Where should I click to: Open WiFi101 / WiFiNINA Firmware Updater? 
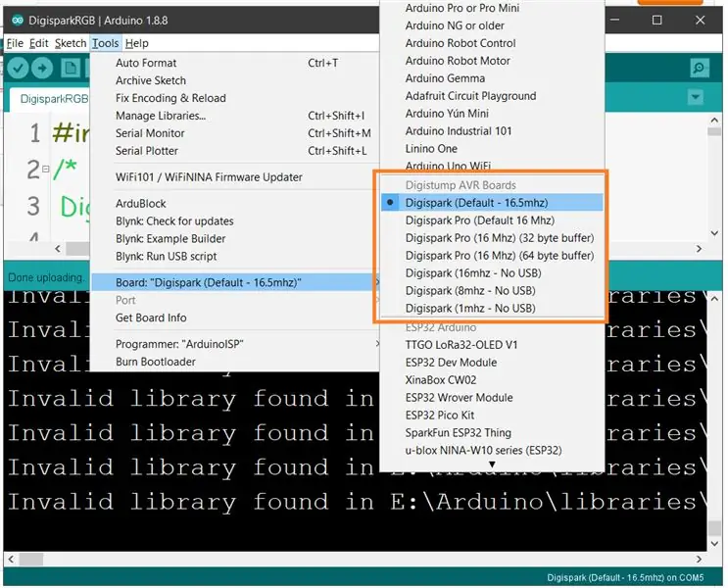tap(235, 177)
